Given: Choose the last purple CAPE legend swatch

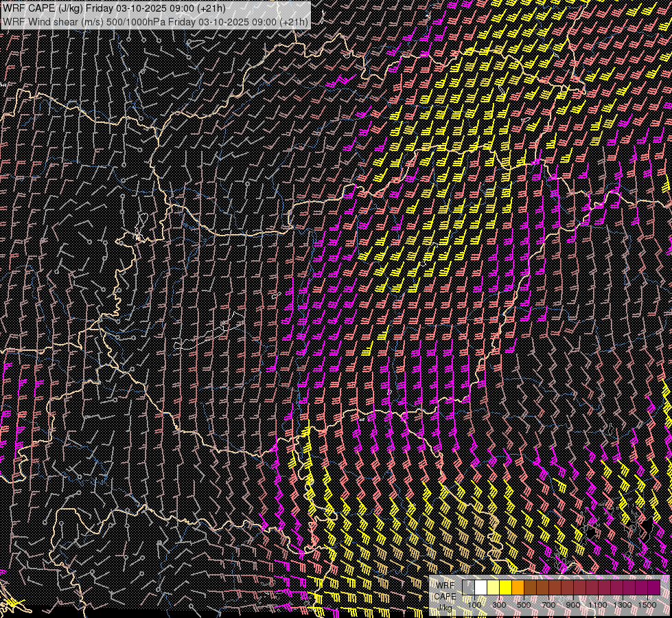Looking at the screenshot, I should pos(654,588).
